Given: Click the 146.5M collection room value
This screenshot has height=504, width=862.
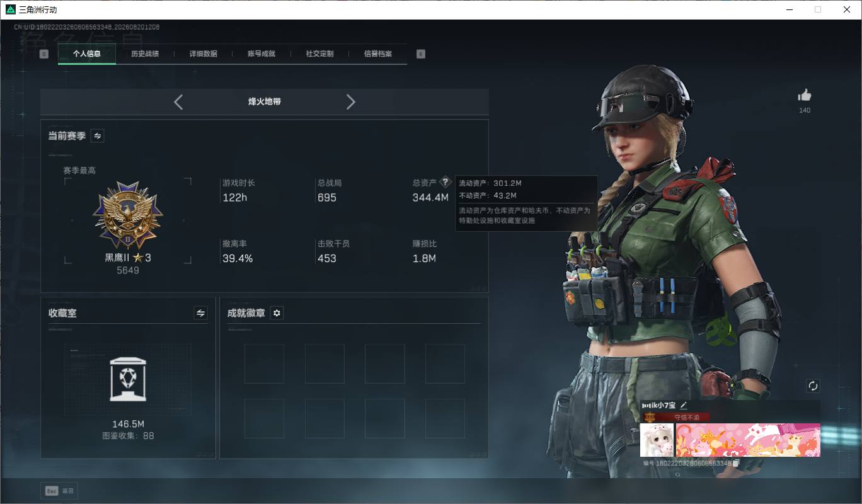Looking at the screenshot, I should (x=128, y=424).
